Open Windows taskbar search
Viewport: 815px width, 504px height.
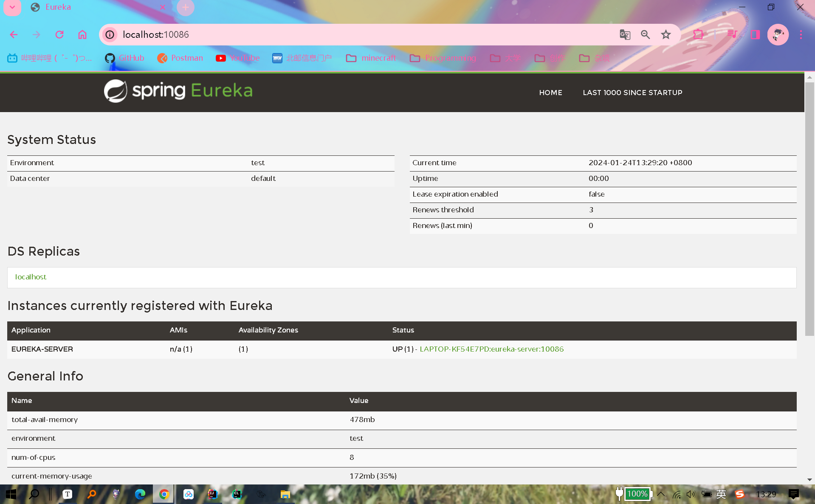[x=34, y=494]
